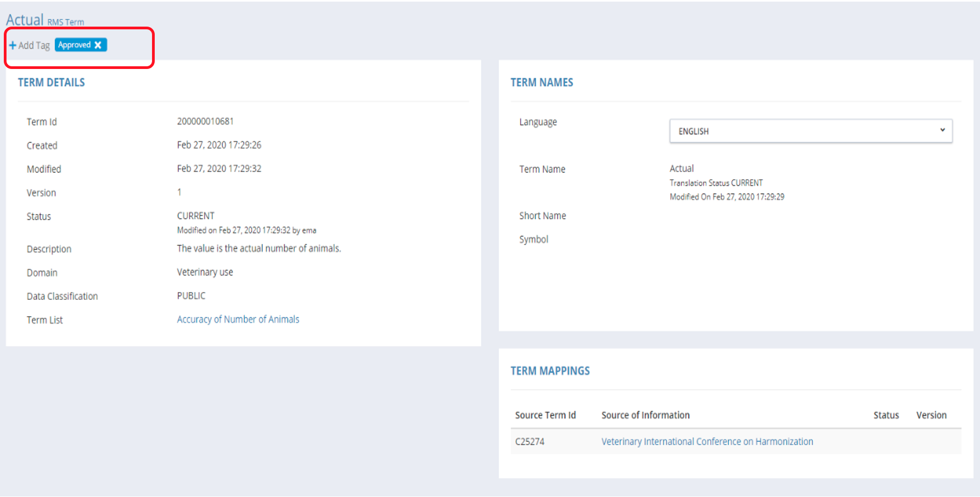
Task: Open Veterinary International Conference on Harmonization link
Action: 707,442
